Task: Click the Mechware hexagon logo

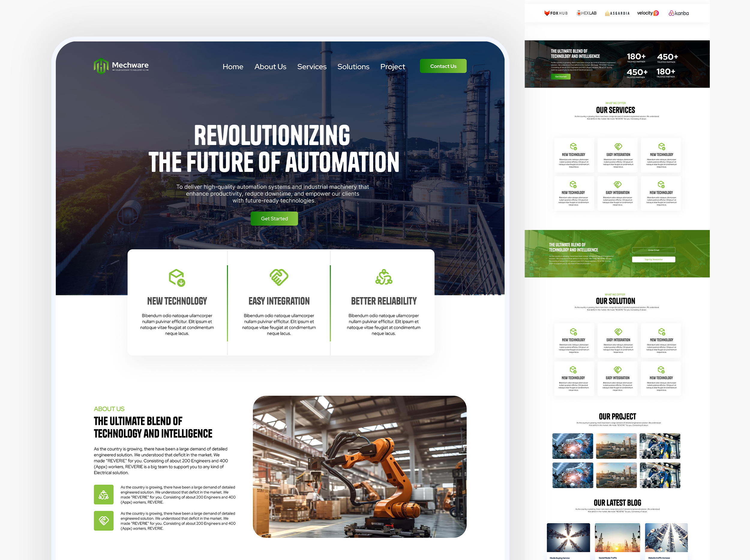Action: [101, 66]
